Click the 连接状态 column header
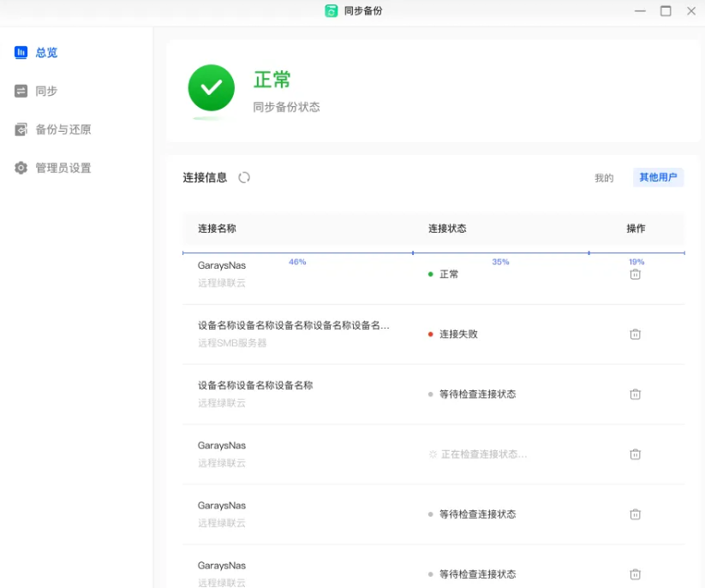 click(x=447, y=229)
